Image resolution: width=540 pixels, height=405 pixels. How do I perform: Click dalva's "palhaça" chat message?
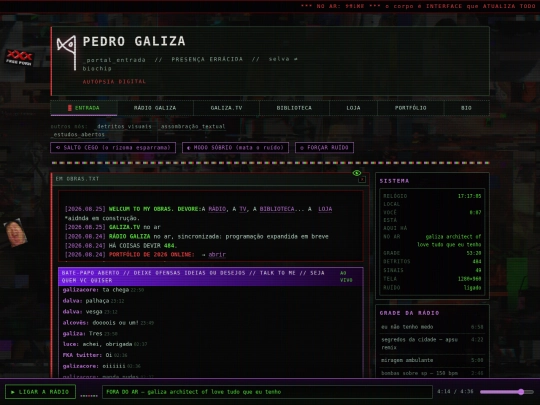click(93, 301)
